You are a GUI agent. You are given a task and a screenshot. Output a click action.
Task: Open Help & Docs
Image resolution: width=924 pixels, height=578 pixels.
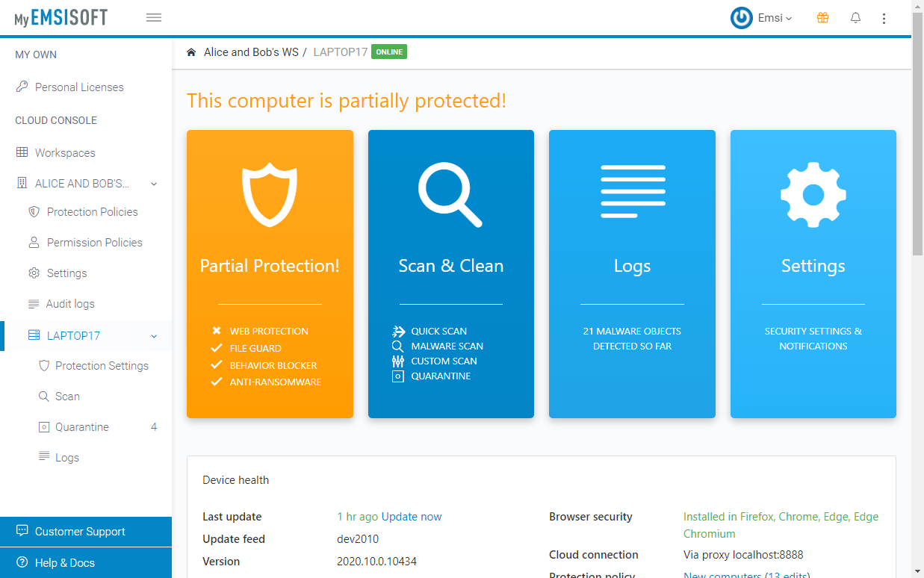coord(86,563)
